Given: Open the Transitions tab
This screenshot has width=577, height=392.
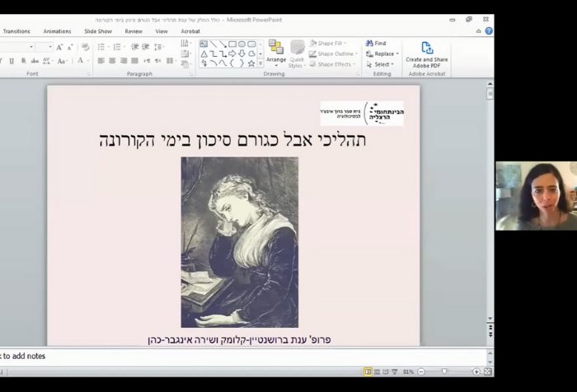Looking at the screenshot, I should (16, 31).
